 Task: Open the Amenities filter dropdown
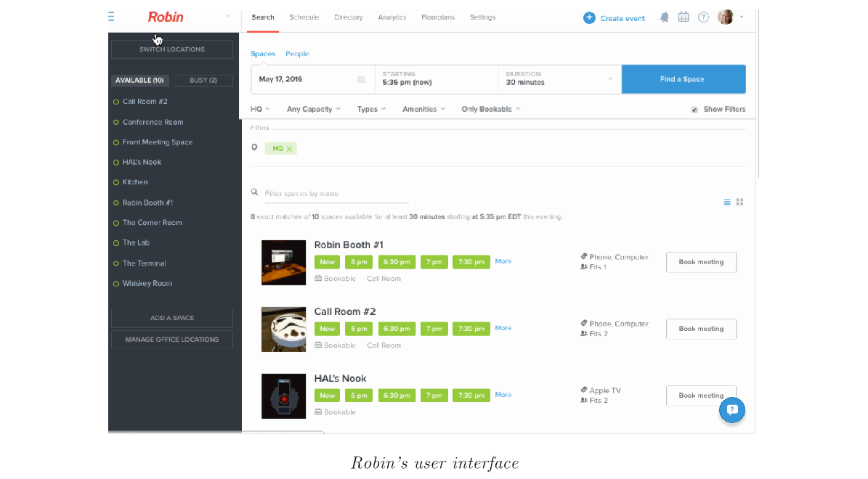[x=423, y=110]
